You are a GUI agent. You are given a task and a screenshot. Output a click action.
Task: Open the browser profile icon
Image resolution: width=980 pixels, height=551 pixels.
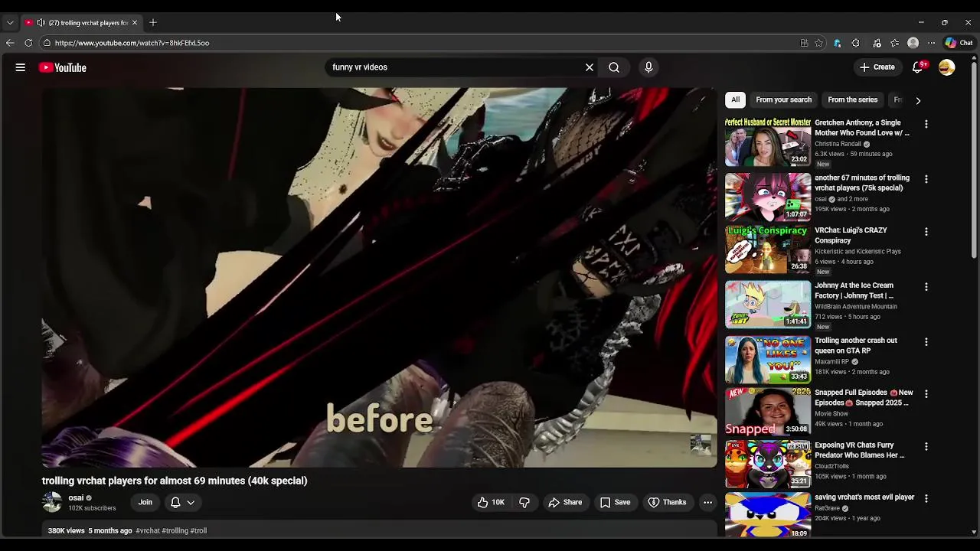(913, 43)
